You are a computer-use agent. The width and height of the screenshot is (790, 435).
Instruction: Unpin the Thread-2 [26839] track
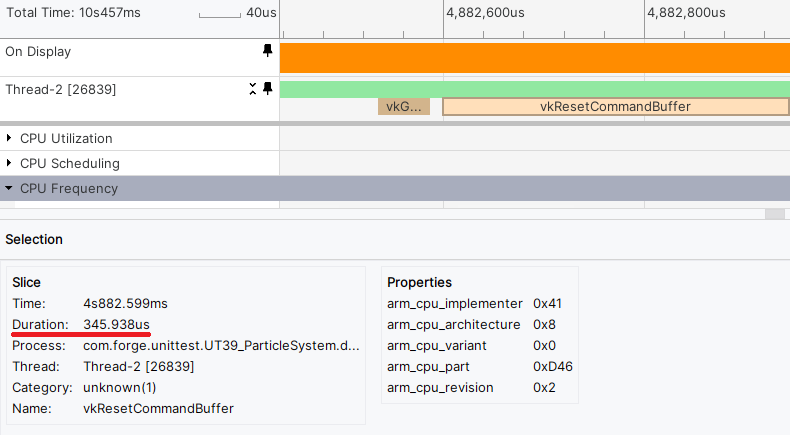268,89
